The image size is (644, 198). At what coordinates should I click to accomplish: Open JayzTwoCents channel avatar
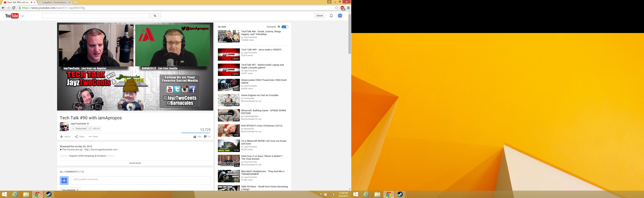[x=64, y=126]
